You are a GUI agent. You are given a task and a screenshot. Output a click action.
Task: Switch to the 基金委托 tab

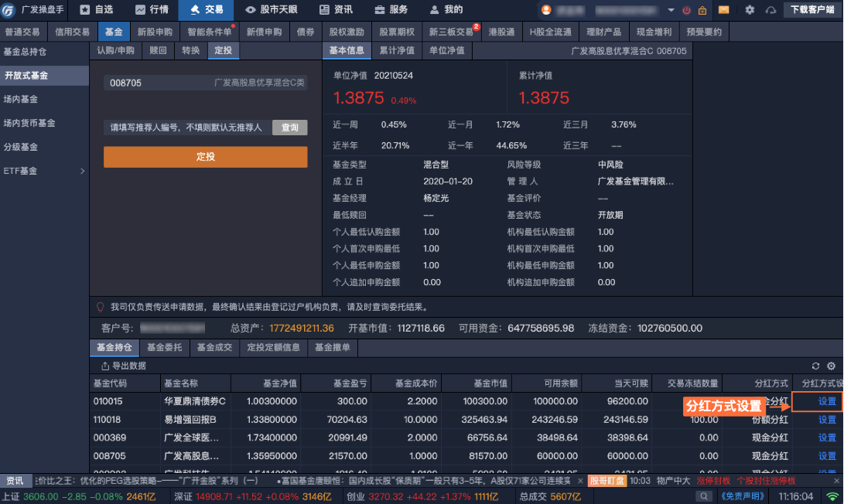[164, 348]
